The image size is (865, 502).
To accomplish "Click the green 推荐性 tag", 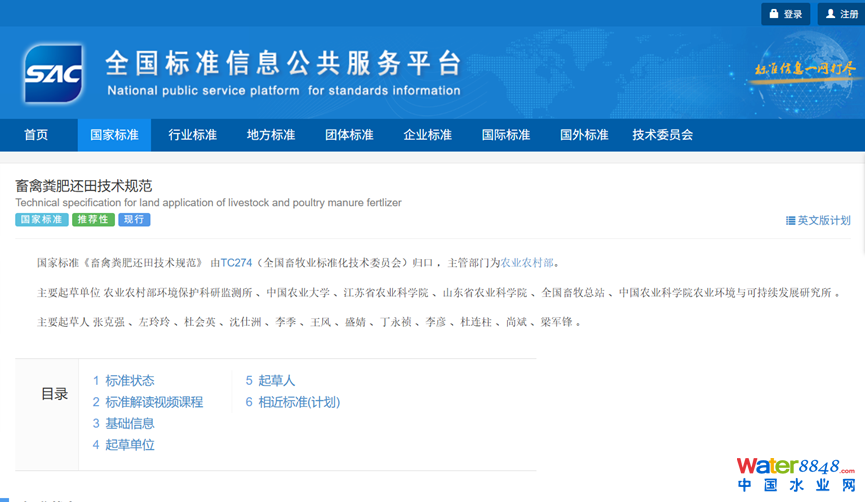I will click(x=93, y=219).
